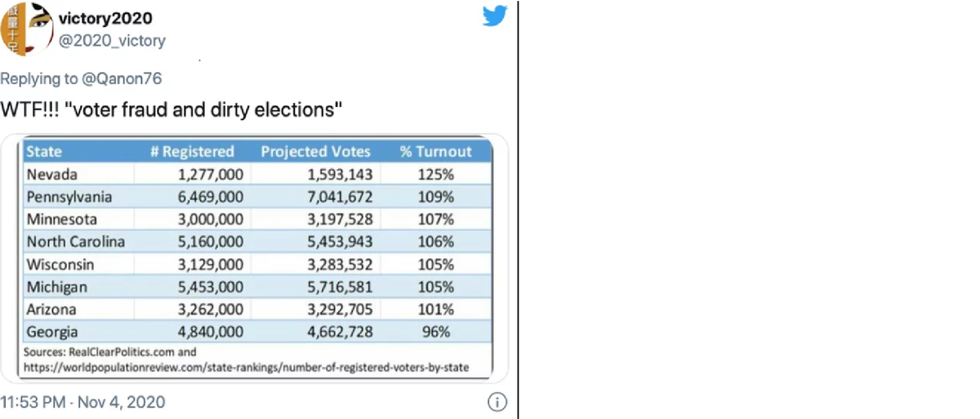Click the worldpopulationreview.com source URL

[x=247, y=367]
